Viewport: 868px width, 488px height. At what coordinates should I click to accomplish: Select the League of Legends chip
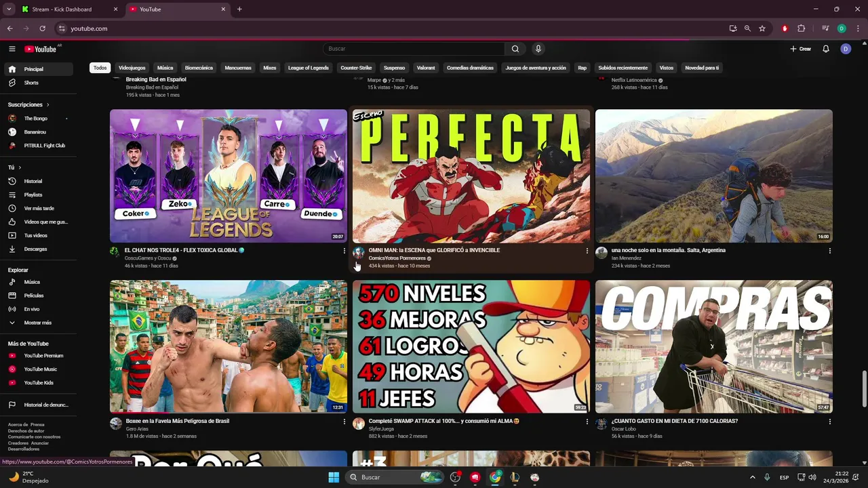coord(309,68)
